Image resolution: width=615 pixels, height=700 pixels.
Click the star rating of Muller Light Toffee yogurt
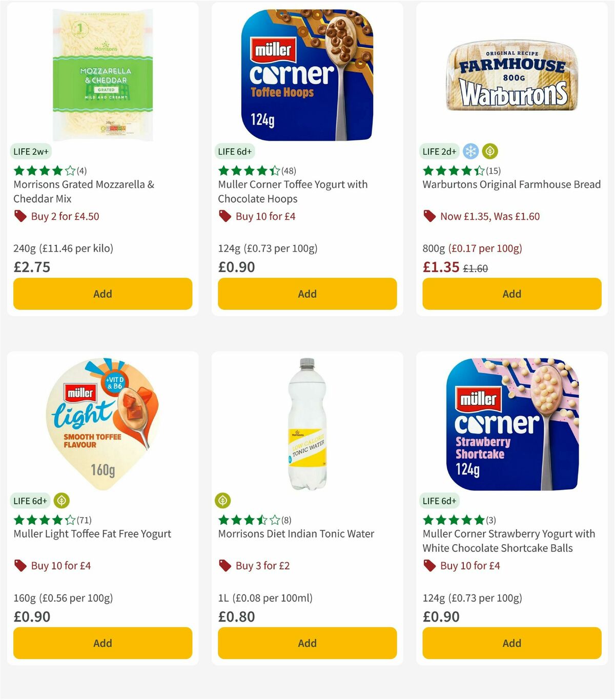41,520
